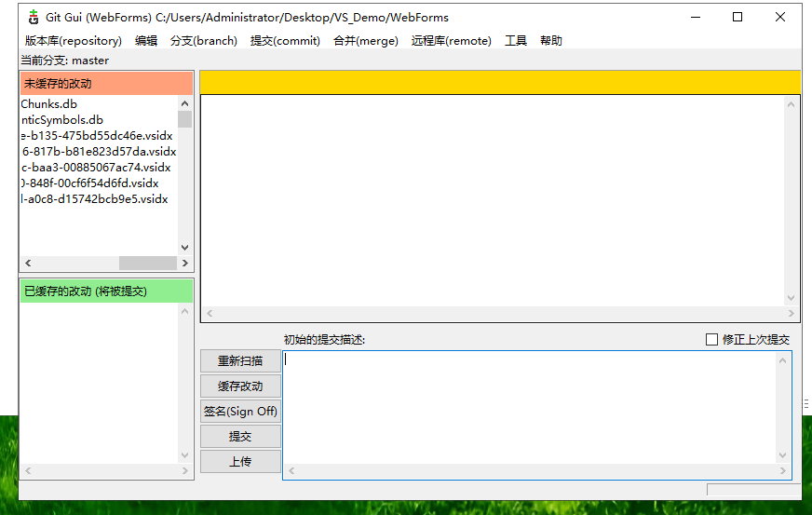
Task: Select the Chunks.db file
Action: pos(48,104)
